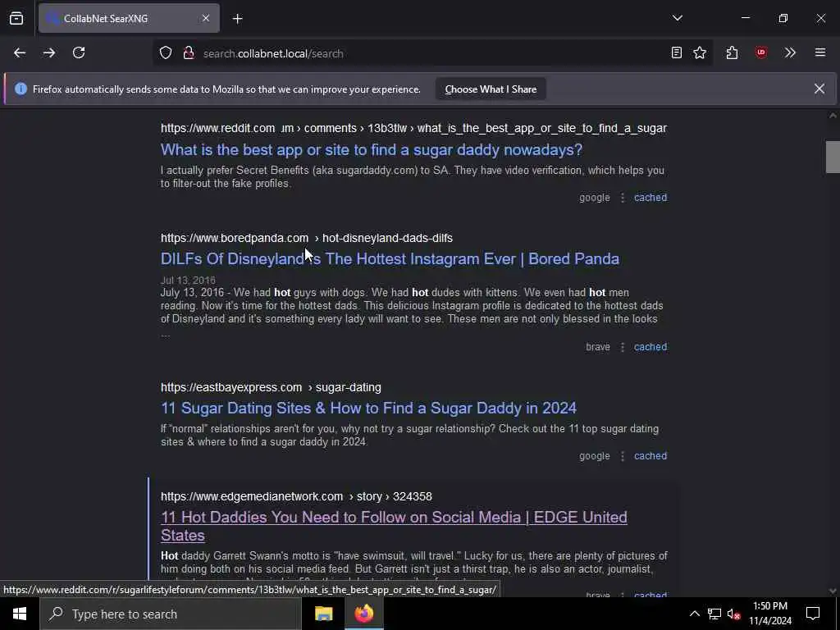Click the scrollbar up arrow
The height and width of the screenshot is (630, 840).
833,116
